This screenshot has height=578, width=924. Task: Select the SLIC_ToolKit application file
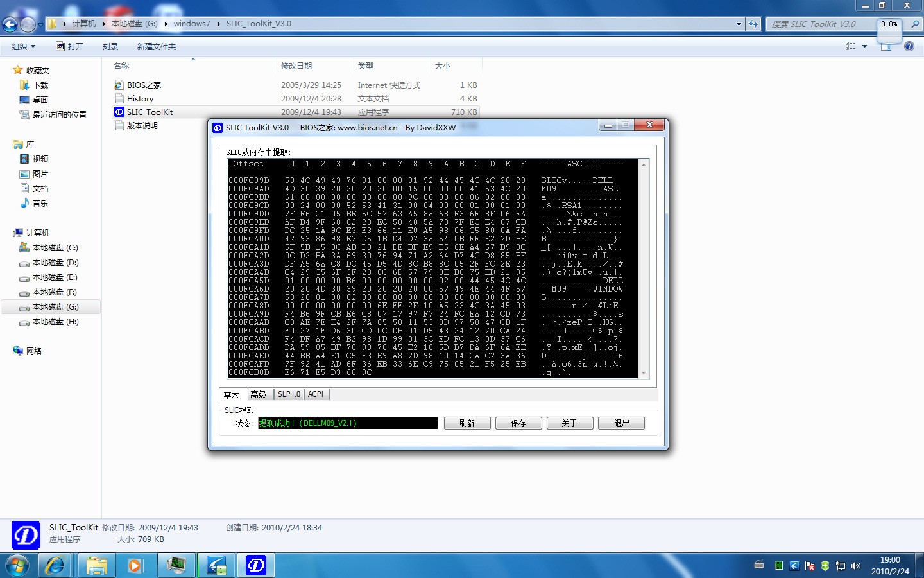pos(150,112)
